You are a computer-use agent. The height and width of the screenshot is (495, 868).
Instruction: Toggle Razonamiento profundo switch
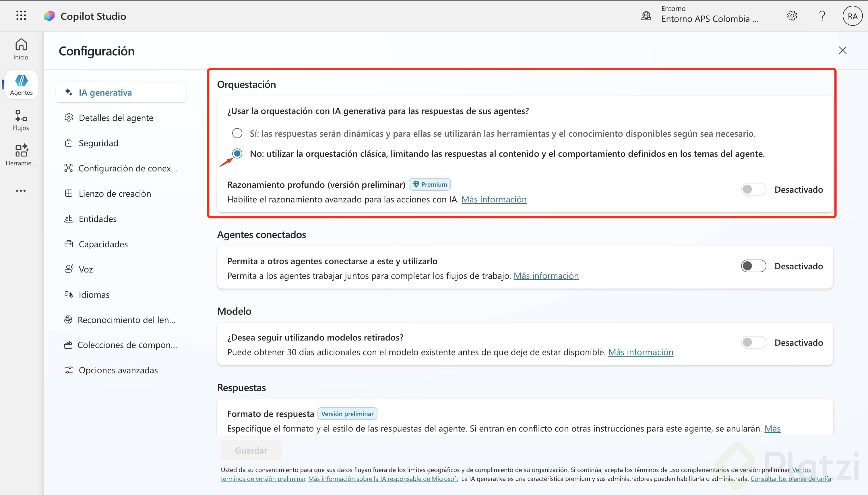753,190
